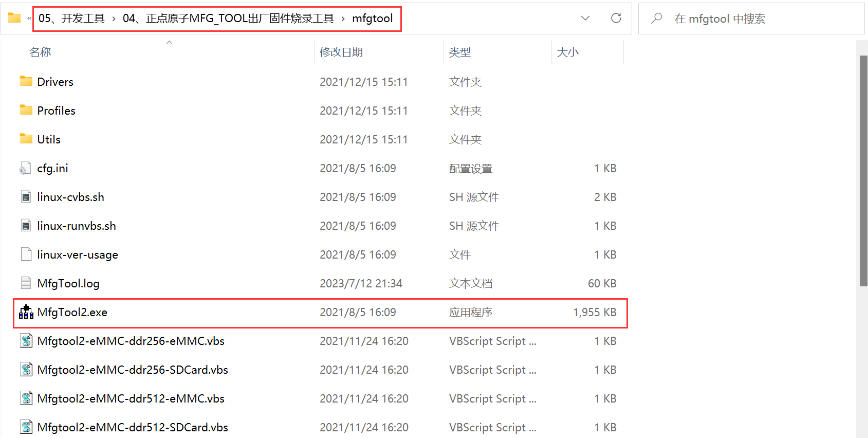Select the cfg.ini file icon
Screen dimensions: 868x438
[x=25, y=168]
